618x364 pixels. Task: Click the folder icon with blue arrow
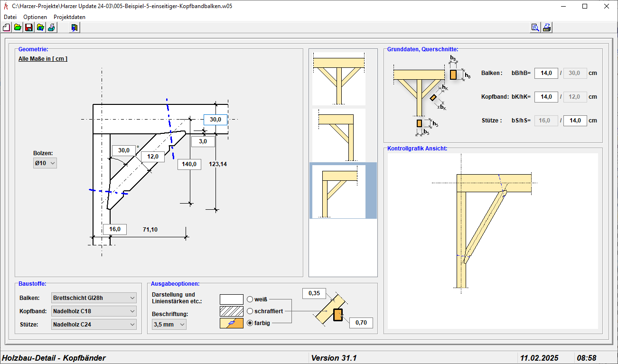point(40,28)
